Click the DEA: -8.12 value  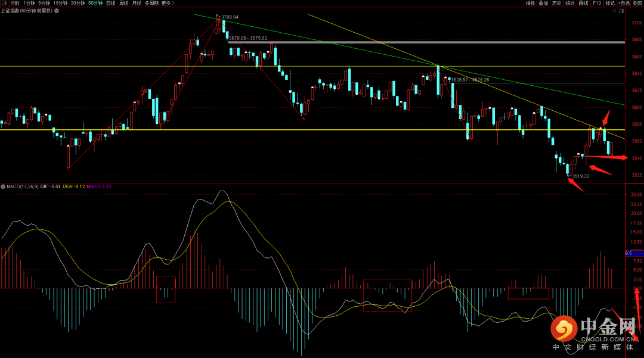pos(73,186)
